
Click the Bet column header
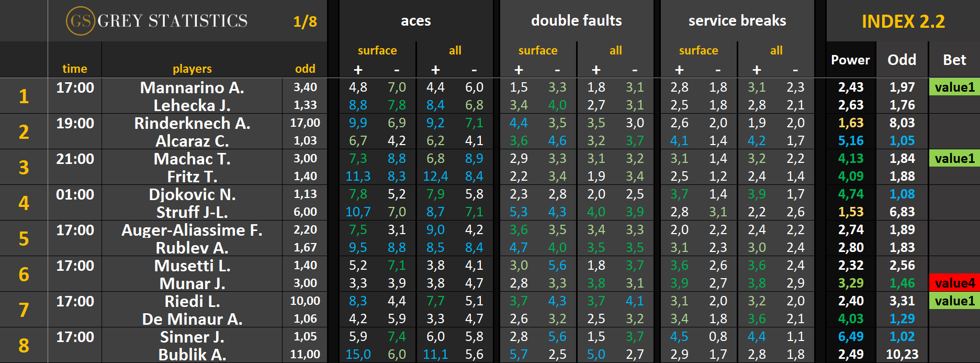pos(954,60)
